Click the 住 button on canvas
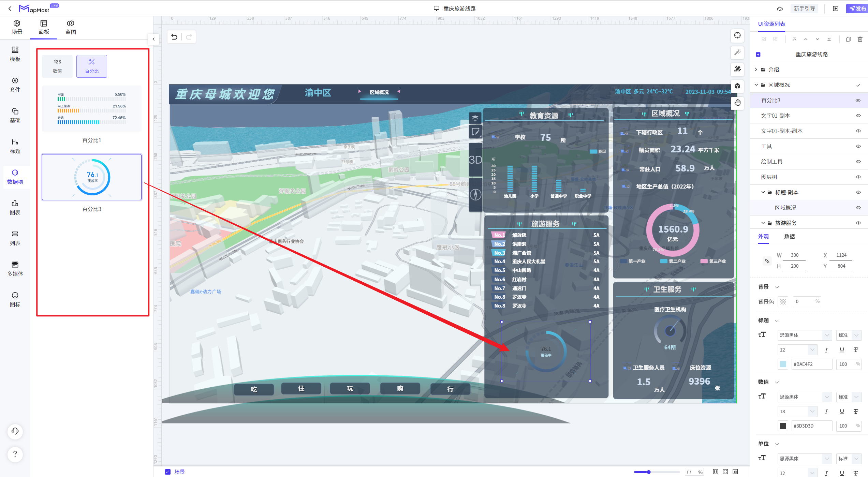 point(301,388)
